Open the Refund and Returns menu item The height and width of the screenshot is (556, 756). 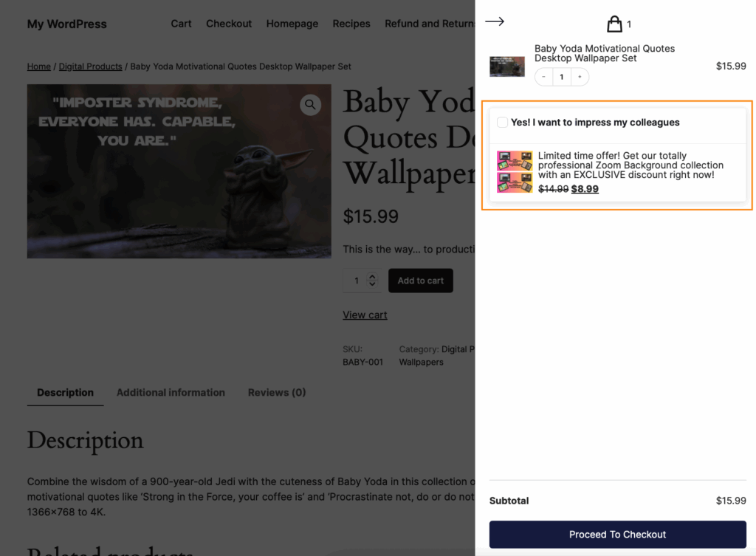coord(430,24)
